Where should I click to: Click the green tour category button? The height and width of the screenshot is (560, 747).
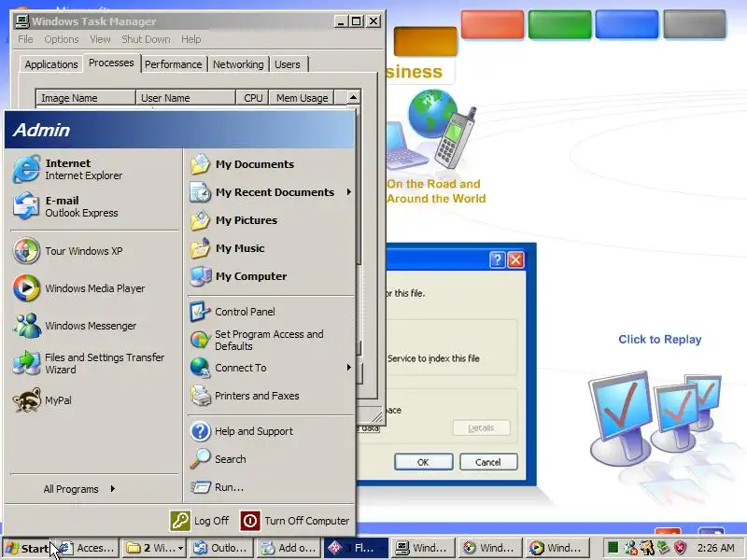click(x=559, y=24)
